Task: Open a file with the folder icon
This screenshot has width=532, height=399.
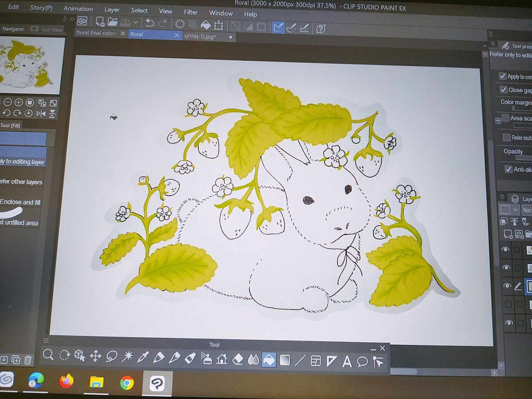Action: coord(113,22)
